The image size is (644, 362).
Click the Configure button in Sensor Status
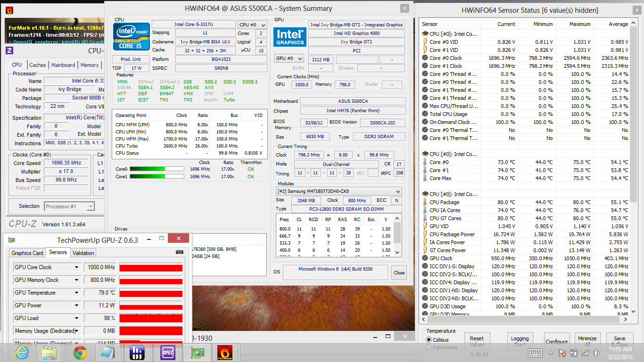coord(556,341)
